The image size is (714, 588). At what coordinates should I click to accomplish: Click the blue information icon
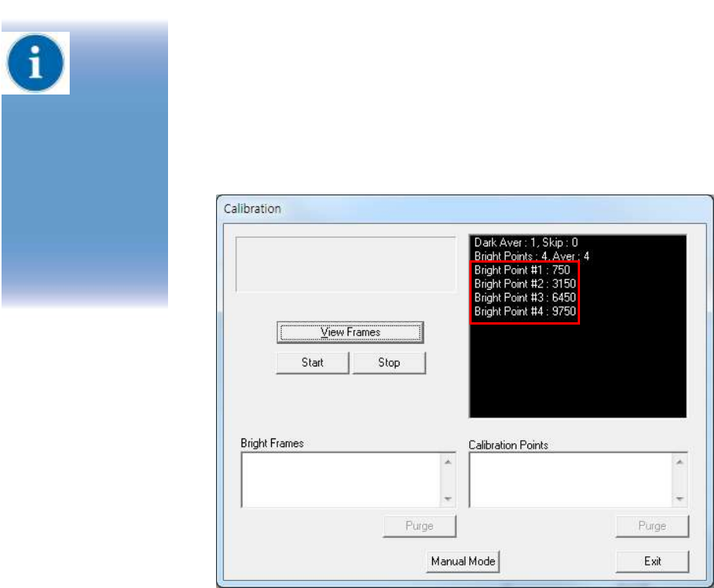click(x=36, y=63)
